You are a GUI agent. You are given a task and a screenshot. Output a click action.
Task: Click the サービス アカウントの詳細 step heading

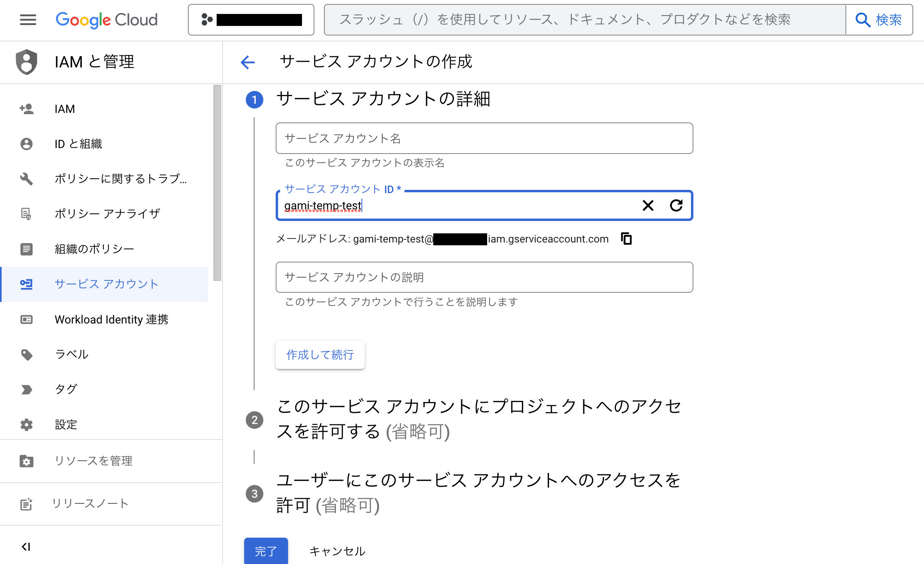pyautogui.click(x=383, y=99)
